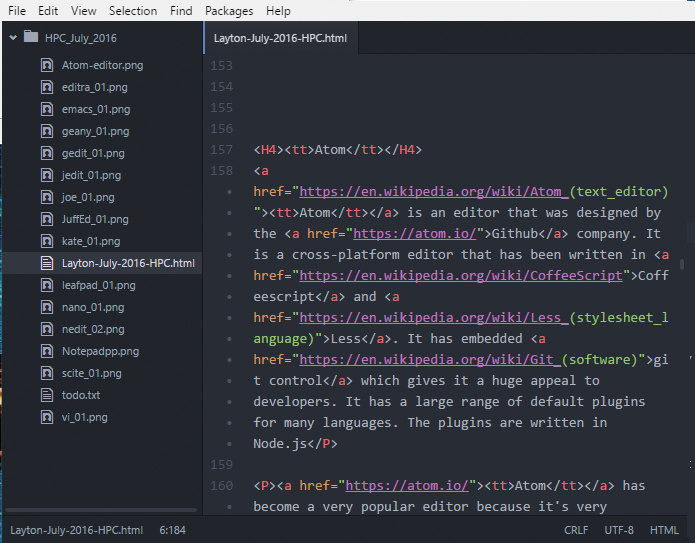695x543 pixels.
Task: Click the cursor position 6:184 in status bar
Action: point(172,530)
